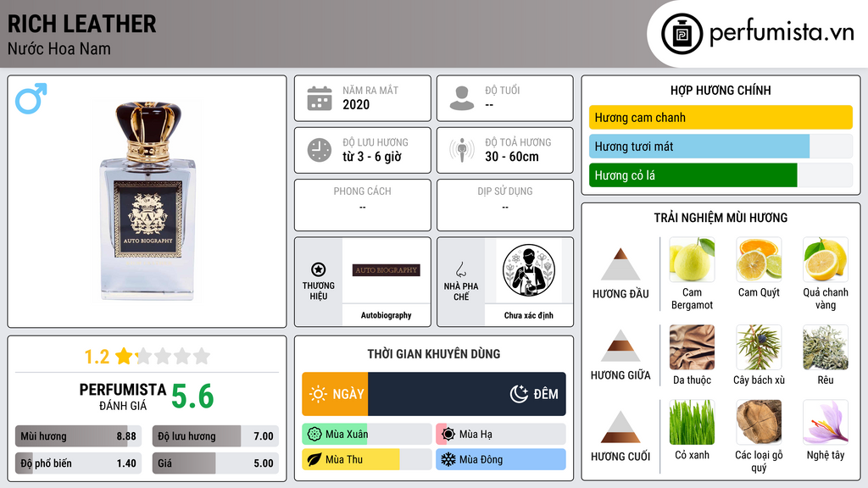The height and width of the screenshot is (488, 868).
Task: Click the person silhouette icon beside Độ tuổi
Action: [x=462, y=98]
